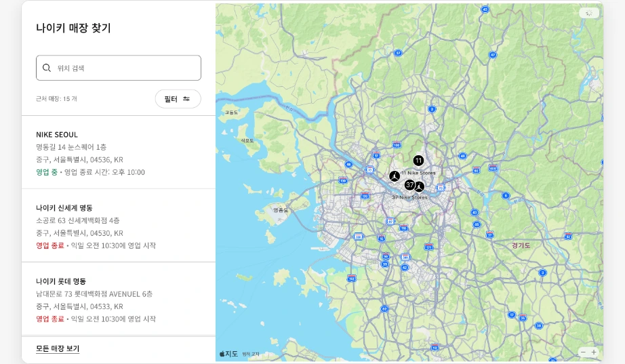The width and height of the screenshot is (625, 364).
Task: Click the 11 Nike Stores cluster pin
Action: coord(418,161)
